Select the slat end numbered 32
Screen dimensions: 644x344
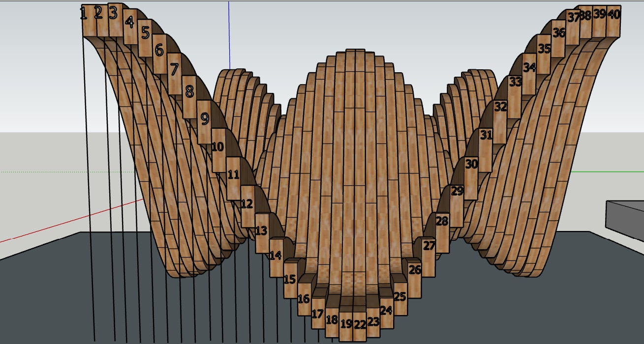pos(500,122)
